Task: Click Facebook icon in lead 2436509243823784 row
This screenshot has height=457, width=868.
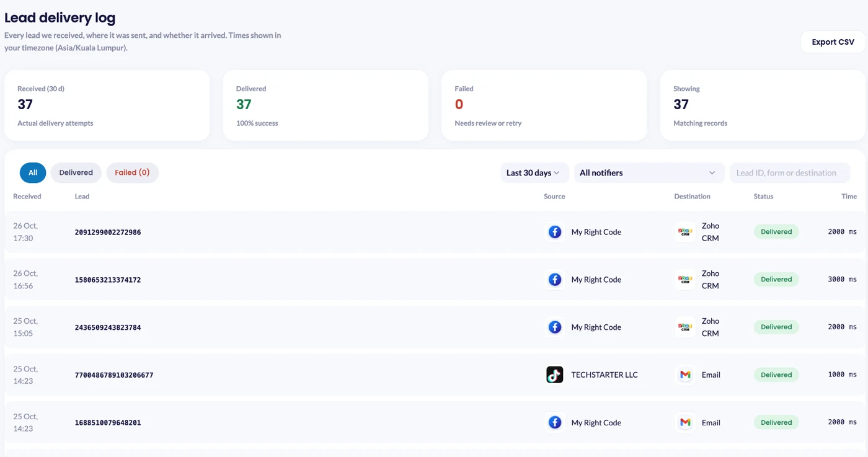Action: tap(555, 327)
